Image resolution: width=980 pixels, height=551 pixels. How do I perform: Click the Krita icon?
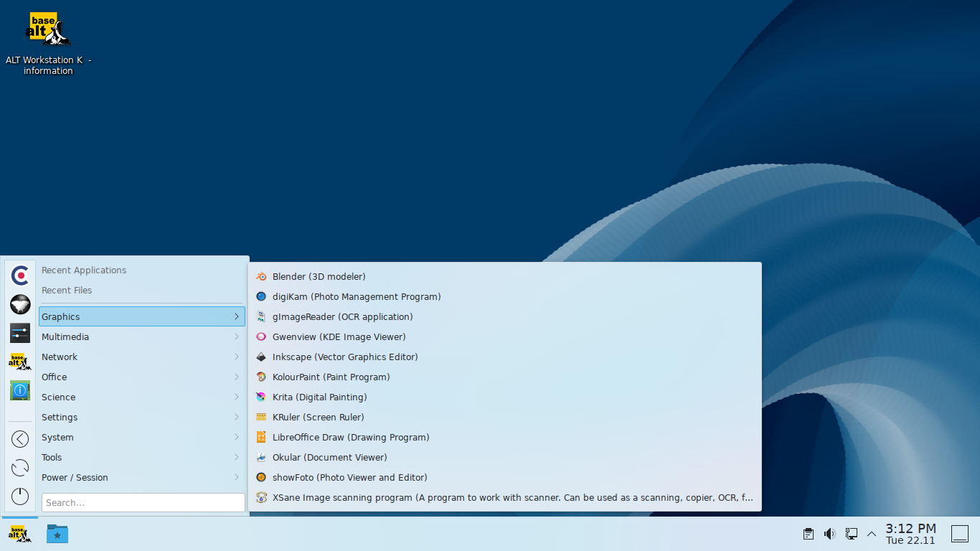(261, 397)
